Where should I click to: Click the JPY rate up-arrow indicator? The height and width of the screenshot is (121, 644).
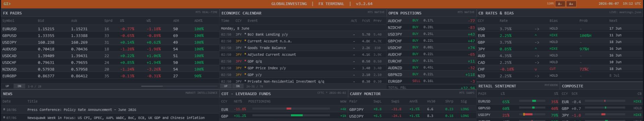[536, 49]
